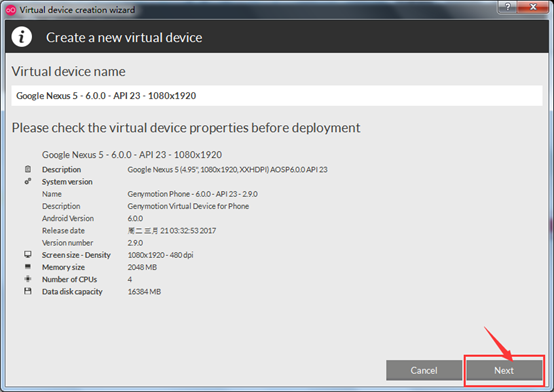Click the virtual device name input field
Viewport: 554px width, 392px height.
coord(277,95)
